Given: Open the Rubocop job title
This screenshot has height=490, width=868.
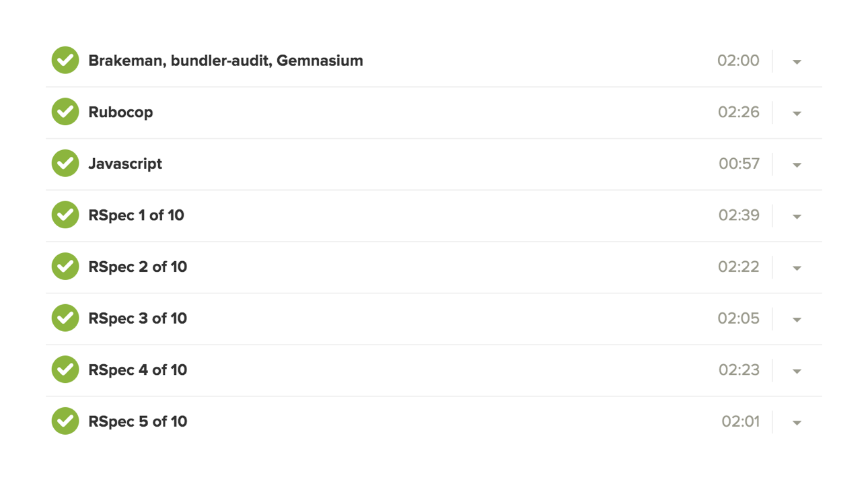Looking at the screenshot, I should pos(120,112).
